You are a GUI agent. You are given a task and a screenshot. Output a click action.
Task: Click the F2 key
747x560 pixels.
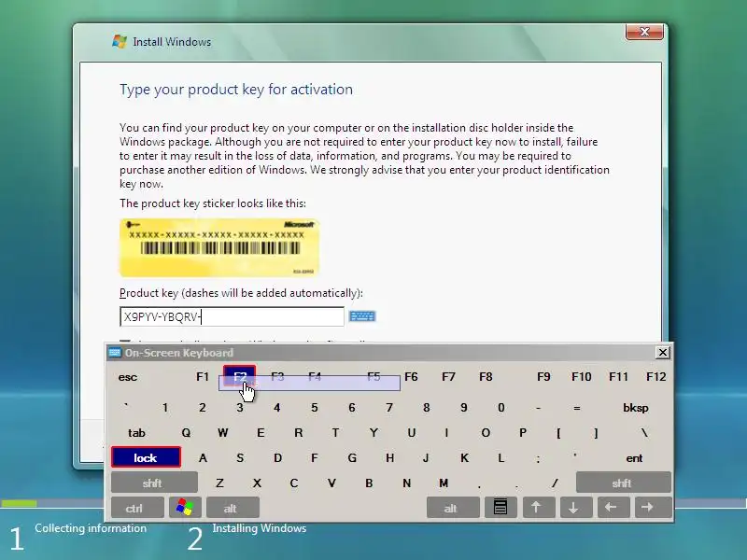[240, 376]
